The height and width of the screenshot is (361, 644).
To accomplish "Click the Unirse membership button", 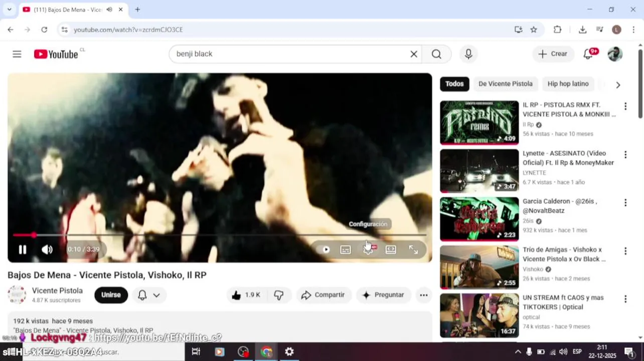I will 111,295.
